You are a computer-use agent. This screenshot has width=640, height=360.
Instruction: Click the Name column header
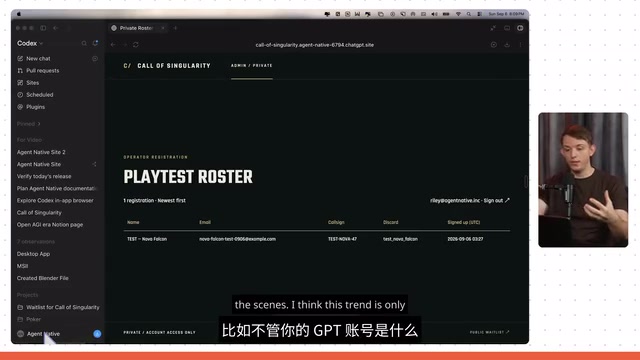point(133,222)
